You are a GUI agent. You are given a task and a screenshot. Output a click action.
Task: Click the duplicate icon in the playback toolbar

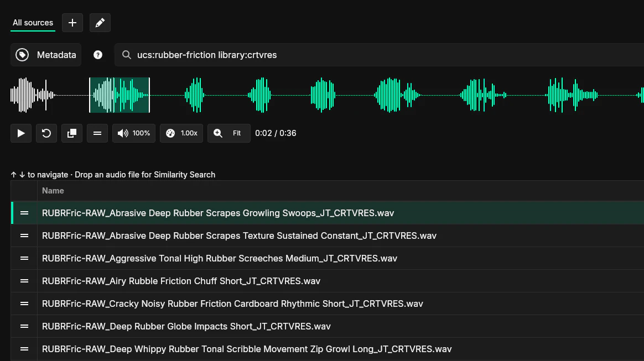click(x=72, y=133)
